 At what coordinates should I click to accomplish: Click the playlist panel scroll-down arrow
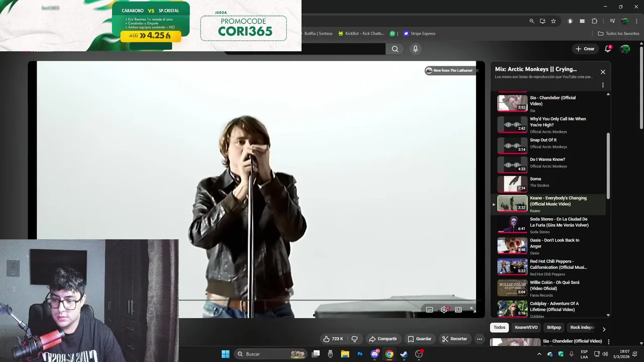pyautogui.click(x=608, y=315)
